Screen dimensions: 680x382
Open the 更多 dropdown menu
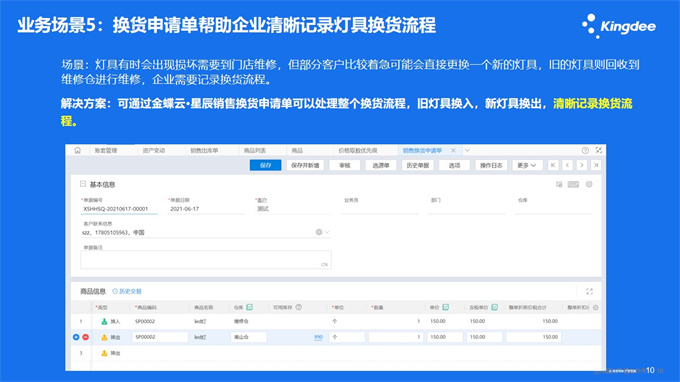(526, 165)
